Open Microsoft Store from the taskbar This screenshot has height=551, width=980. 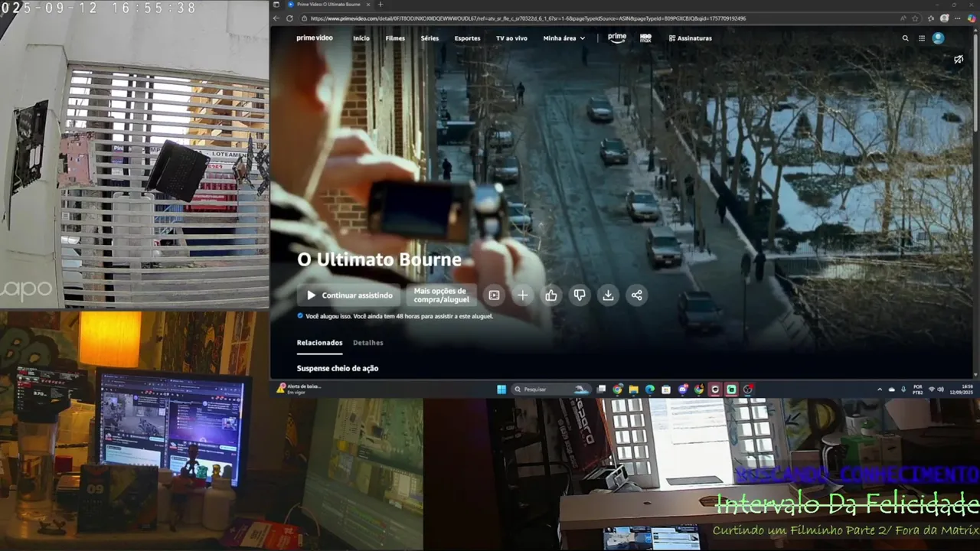click(x=666, y=390)
